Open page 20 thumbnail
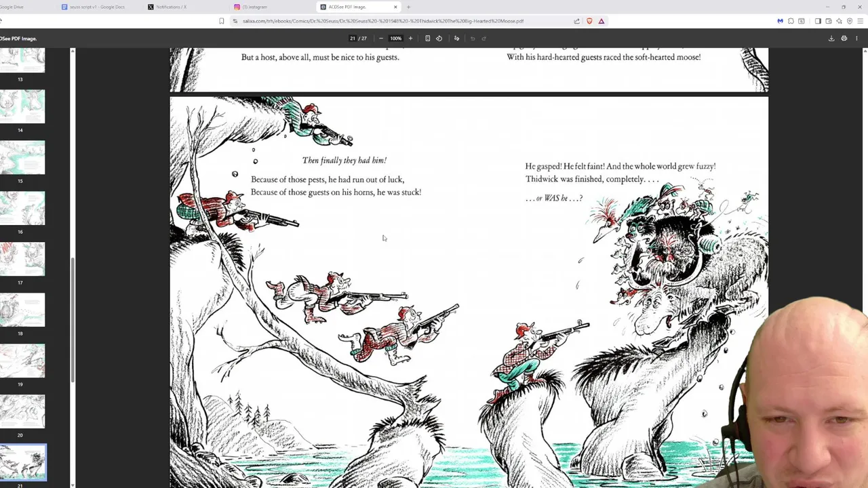Image resolution: width=868 pixels, height=488 pixels. (x=22, y=411)
